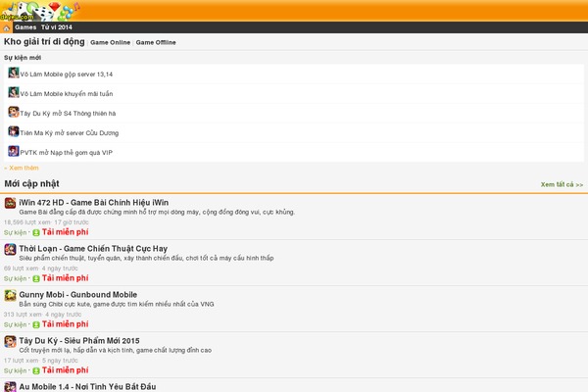Screen dimensions: 588x392
Task: Open the Games menu item
Action: 25,27
